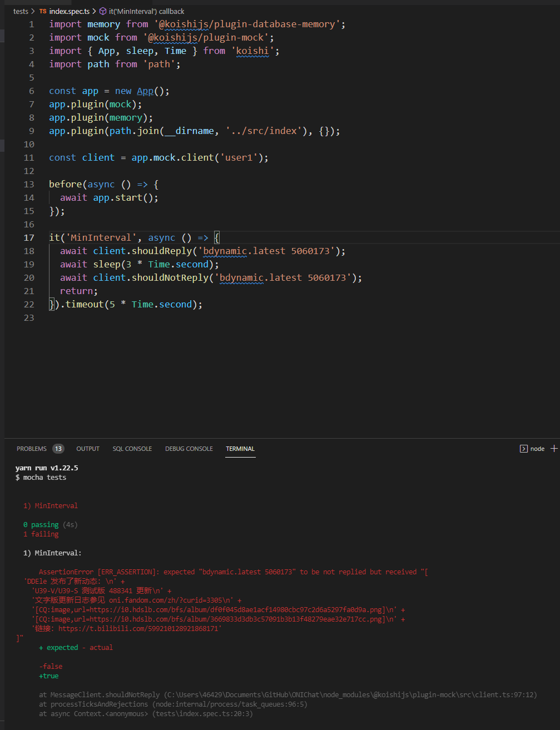Click app.start() on line 14

click(123, 197)
